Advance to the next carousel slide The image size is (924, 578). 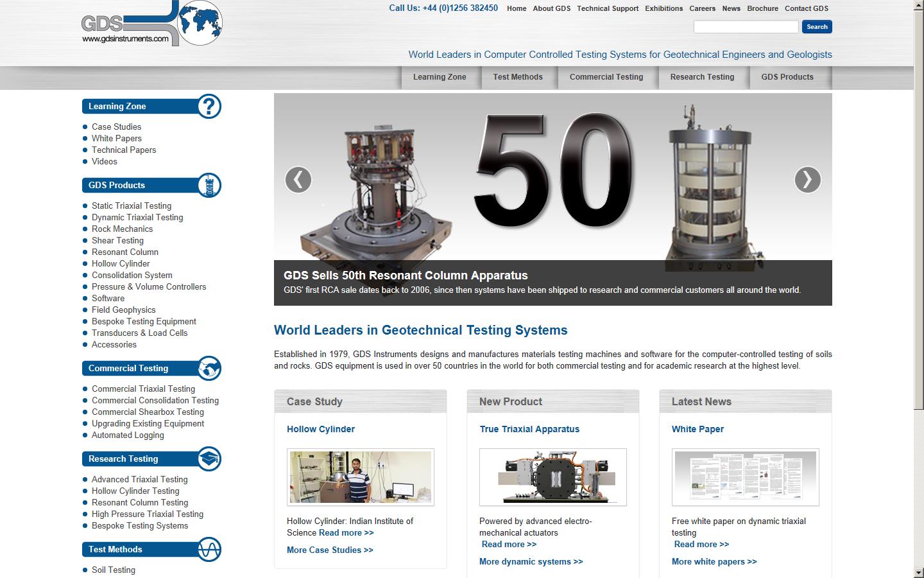click(807, 180)
